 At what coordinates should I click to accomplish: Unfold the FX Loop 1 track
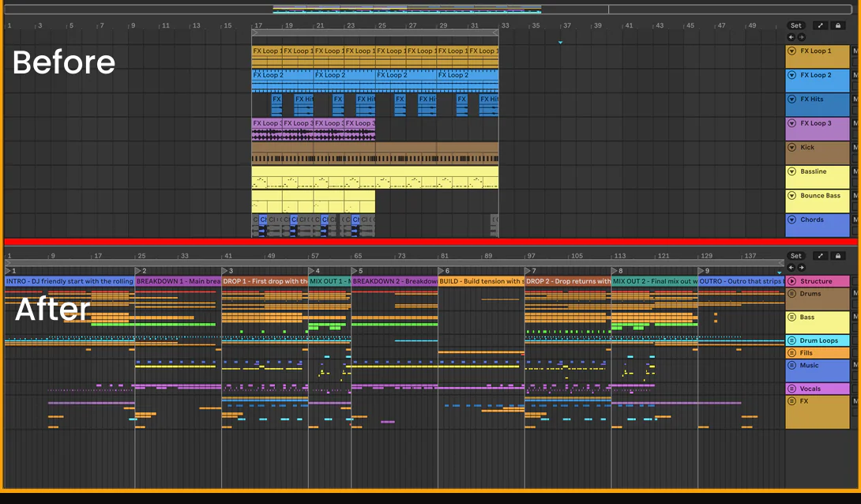coord(791,51)
